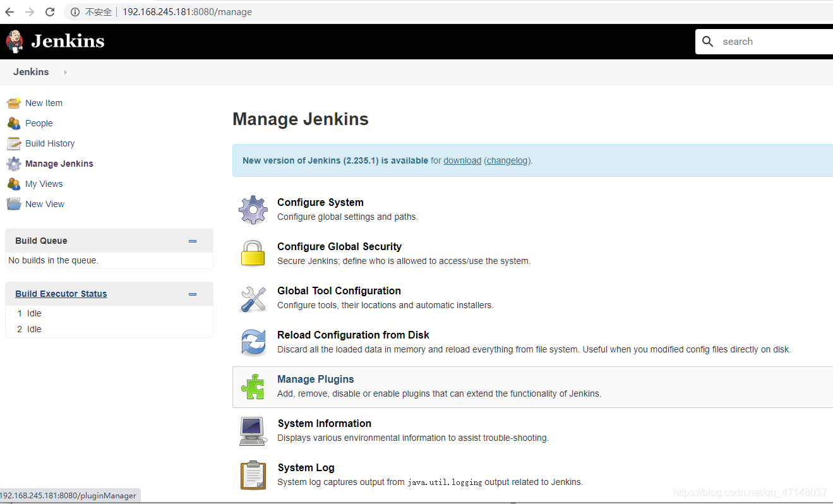Click the Reload Configuration refresh icon

[x=253, y=342]
